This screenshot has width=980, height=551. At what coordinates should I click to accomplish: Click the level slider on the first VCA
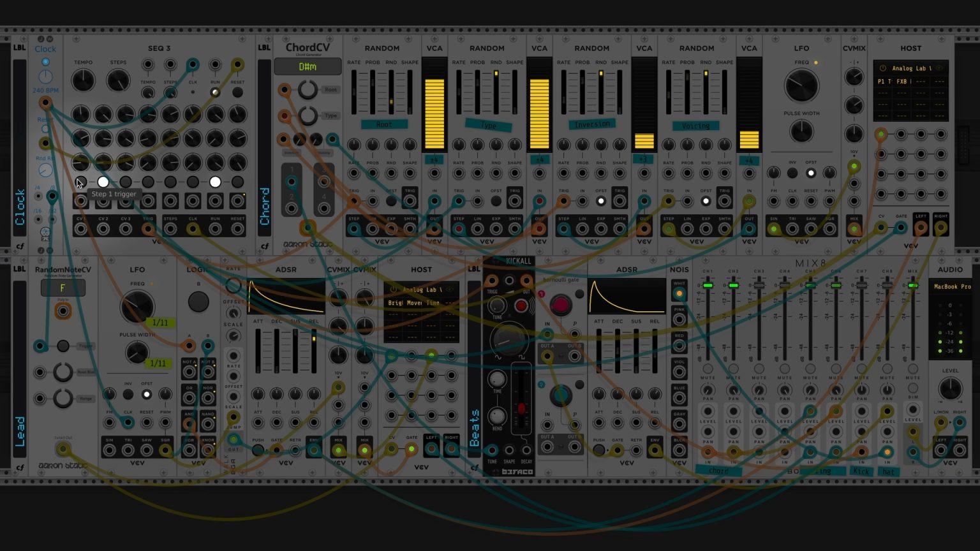pos(434,104)
